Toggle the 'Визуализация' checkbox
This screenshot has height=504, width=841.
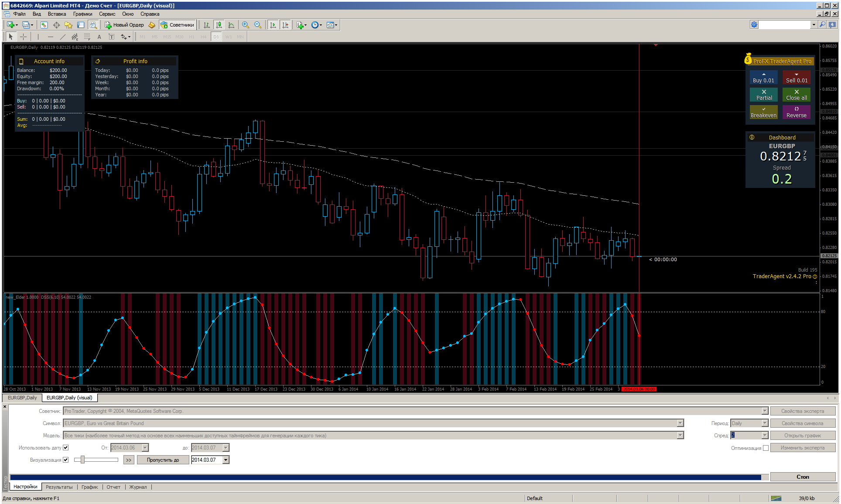[x=66, y=460]
